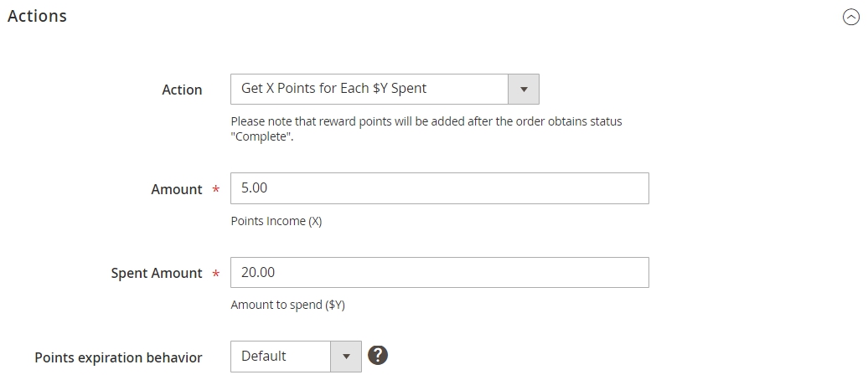Screen dimensions: 868x380
Task: Click the 'Points Income (X)' hint text
Action: pos(276,221)
